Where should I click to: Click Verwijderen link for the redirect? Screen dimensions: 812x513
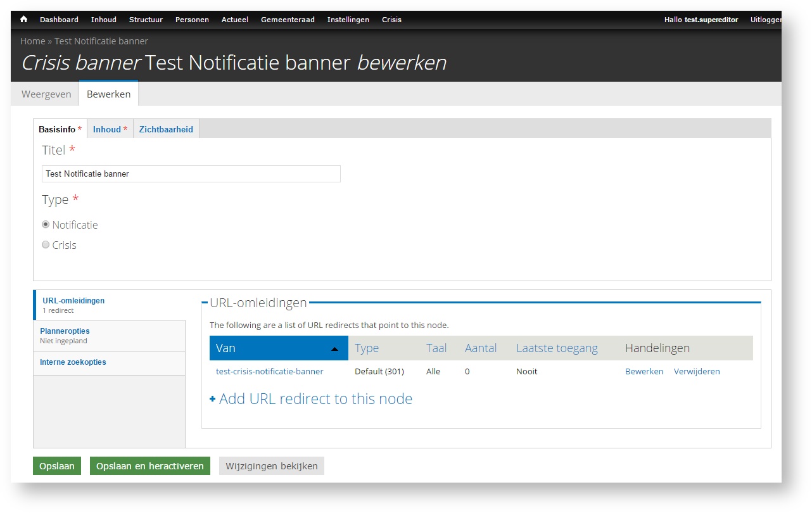click(697, 372)
